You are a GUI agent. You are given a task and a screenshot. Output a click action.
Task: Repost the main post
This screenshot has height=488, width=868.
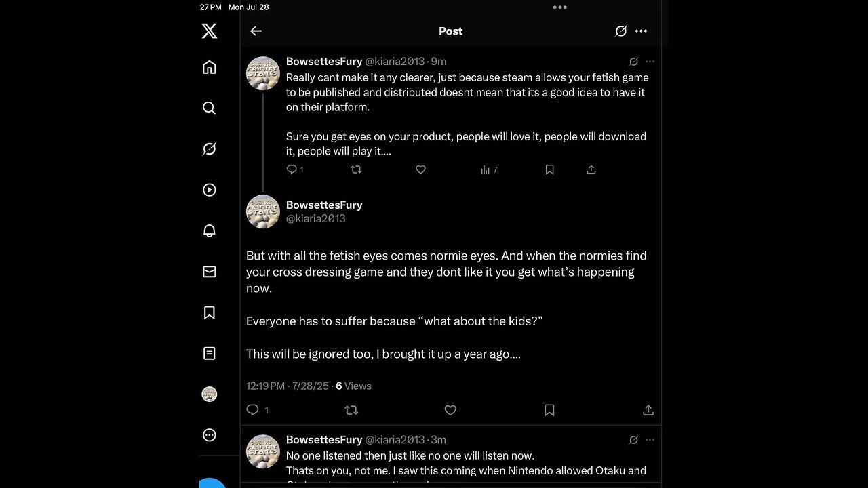pos(351,410)
